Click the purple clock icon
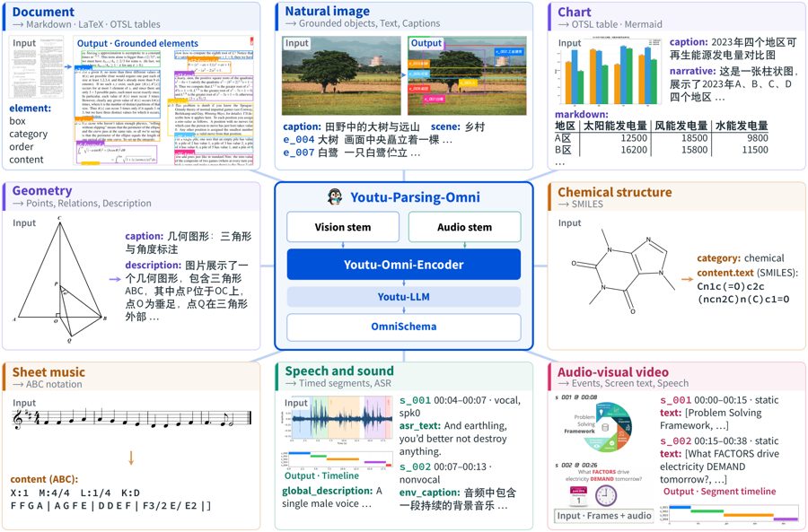 tap(606, 495)
